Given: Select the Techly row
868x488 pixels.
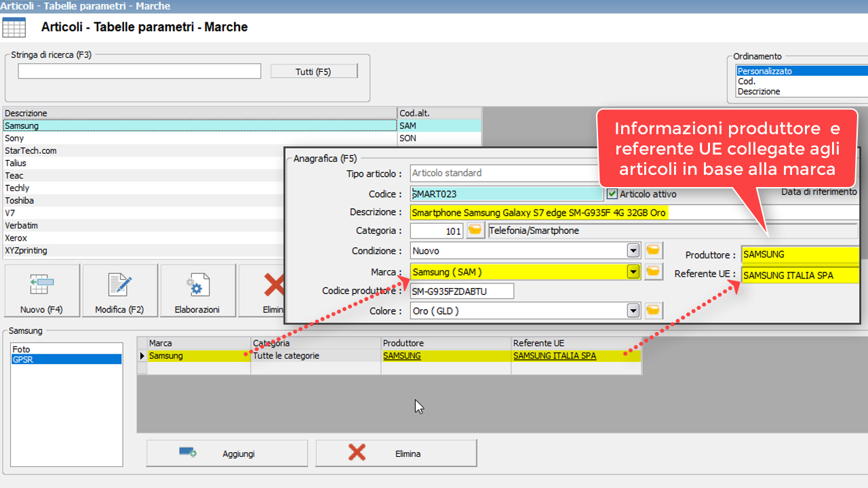Looking at the screenshot, I should tap(143, 188).
